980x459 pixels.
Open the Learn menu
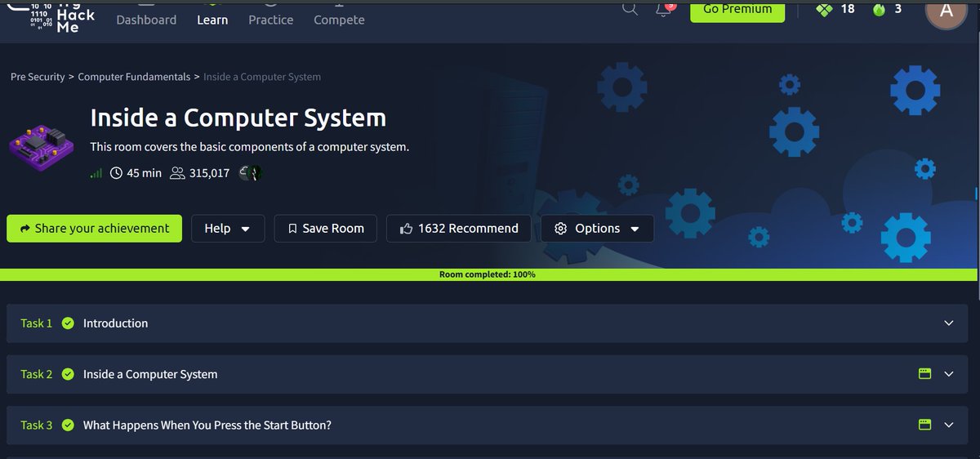pyautogui.click(x=212, y=20)
